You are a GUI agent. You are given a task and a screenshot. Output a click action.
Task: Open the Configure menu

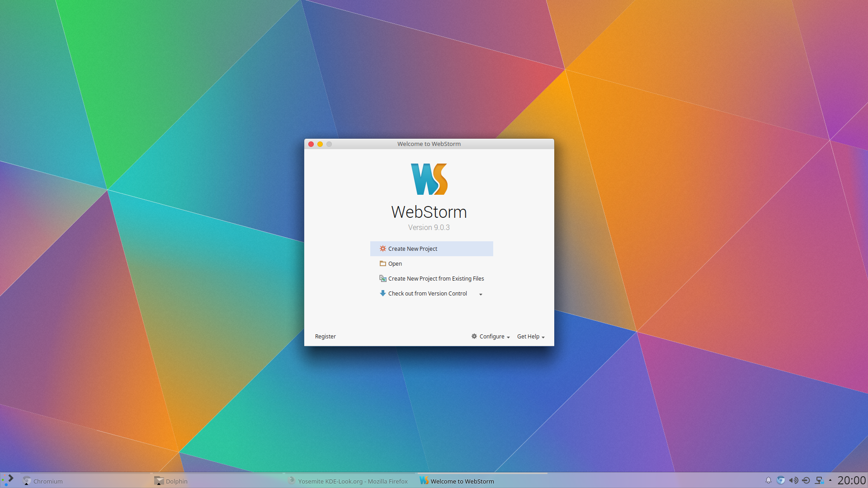coord(491,336)
